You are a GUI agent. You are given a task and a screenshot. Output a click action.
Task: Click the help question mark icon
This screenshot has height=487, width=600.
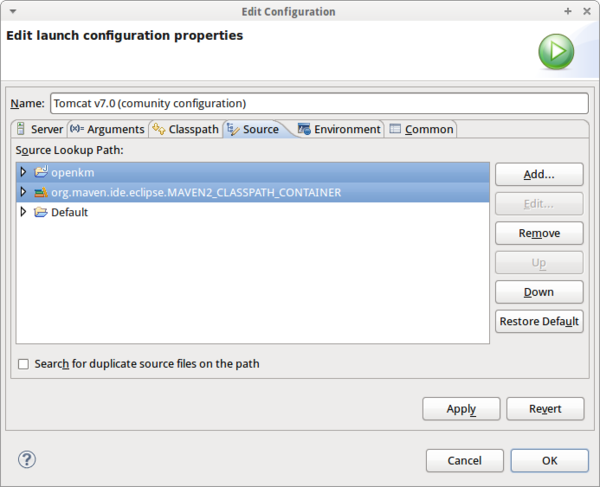[27, 459]
